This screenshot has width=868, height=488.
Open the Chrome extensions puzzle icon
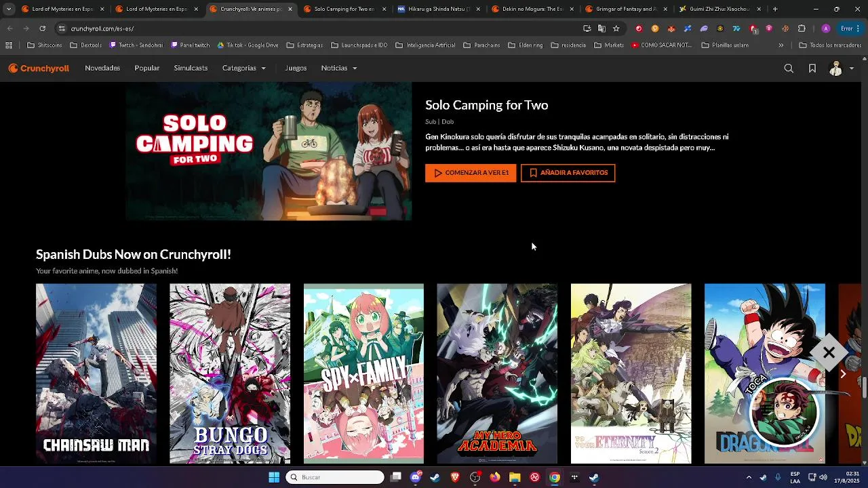[802, 28]
